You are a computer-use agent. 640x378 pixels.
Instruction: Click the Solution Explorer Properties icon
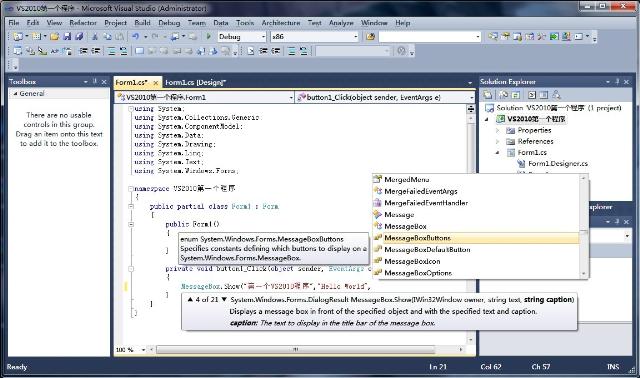pyautogui.click(x=488, y=95)
